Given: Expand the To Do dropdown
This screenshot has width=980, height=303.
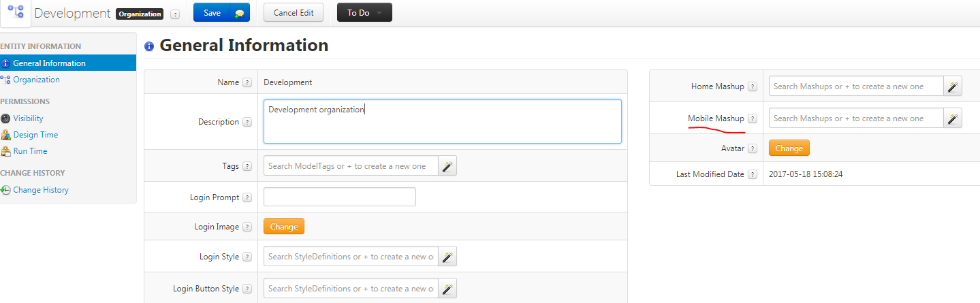Looking at the screenshot, I should [364, 13].
